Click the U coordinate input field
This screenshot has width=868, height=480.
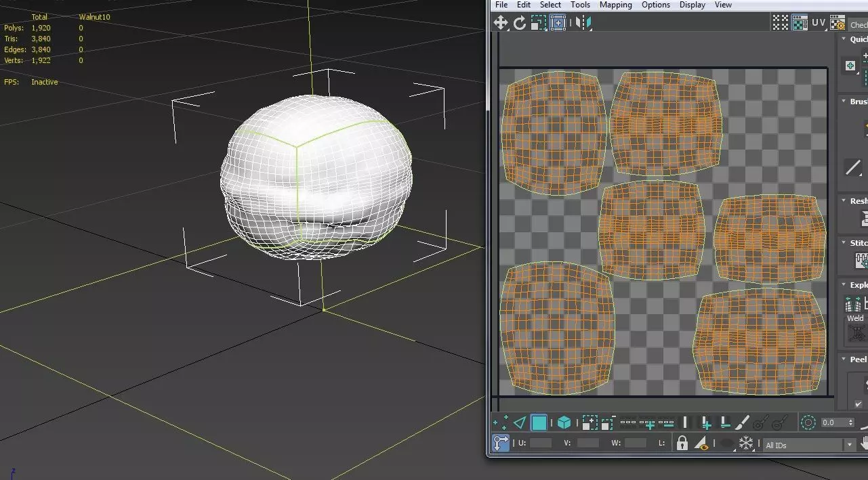pos(541,443)
